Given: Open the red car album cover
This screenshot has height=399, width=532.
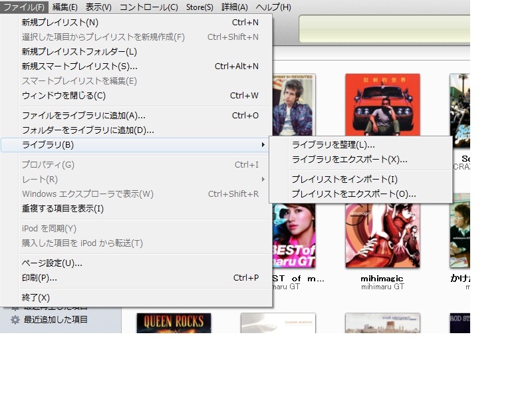Looking at the screenshot, I should 383,105.
